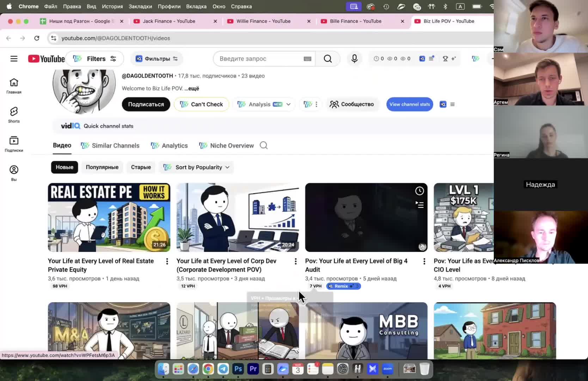Screen dimensions: 588x381
Task: Open Your Life at Every Level of Corp Dev title
Action: coord(226,265)
